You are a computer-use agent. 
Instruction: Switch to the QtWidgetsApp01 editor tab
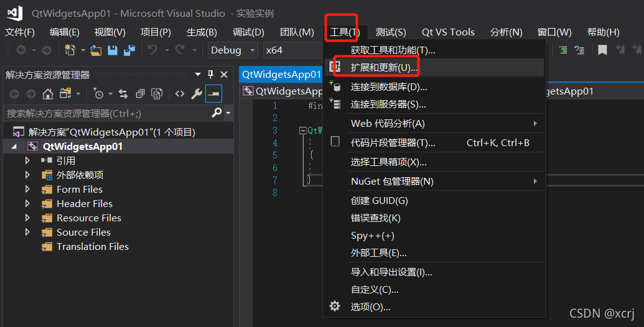tap(281, 74)
